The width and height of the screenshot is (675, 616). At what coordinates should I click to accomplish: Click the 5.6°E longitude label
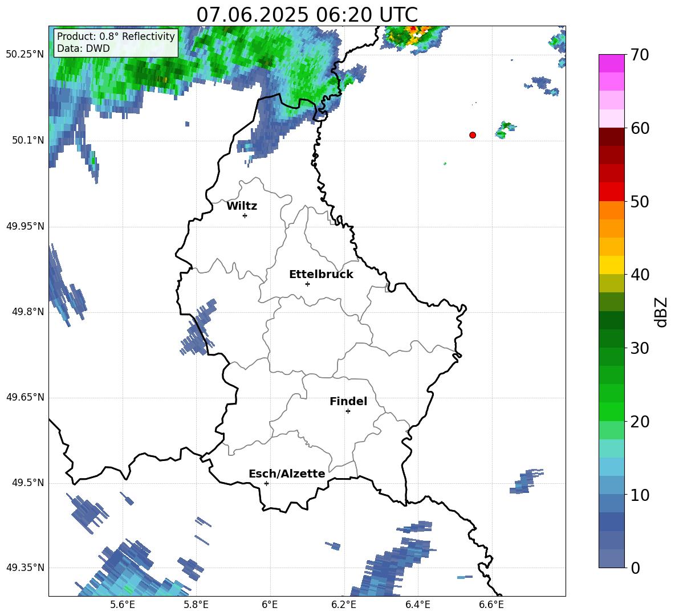(123, 605)
